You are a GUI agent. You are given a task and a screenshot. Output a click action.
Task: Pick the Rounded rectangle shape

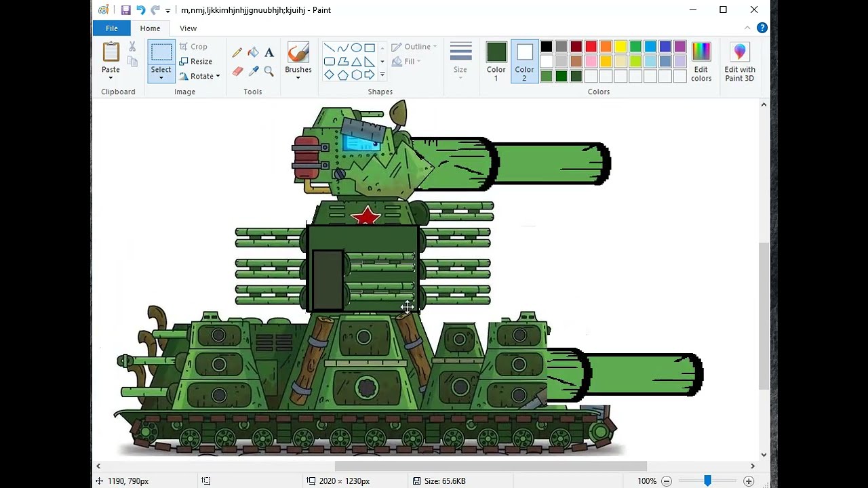[329, 61]
